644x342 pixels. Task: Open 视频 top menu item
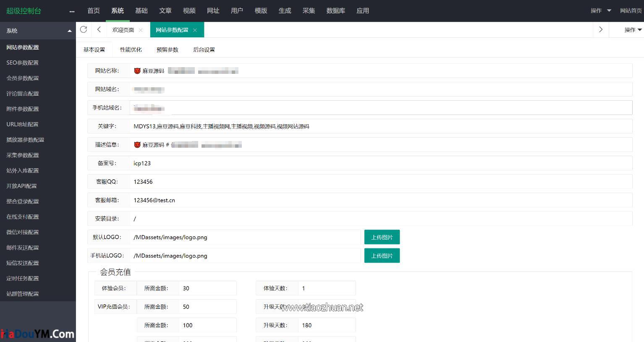point(189,10)
